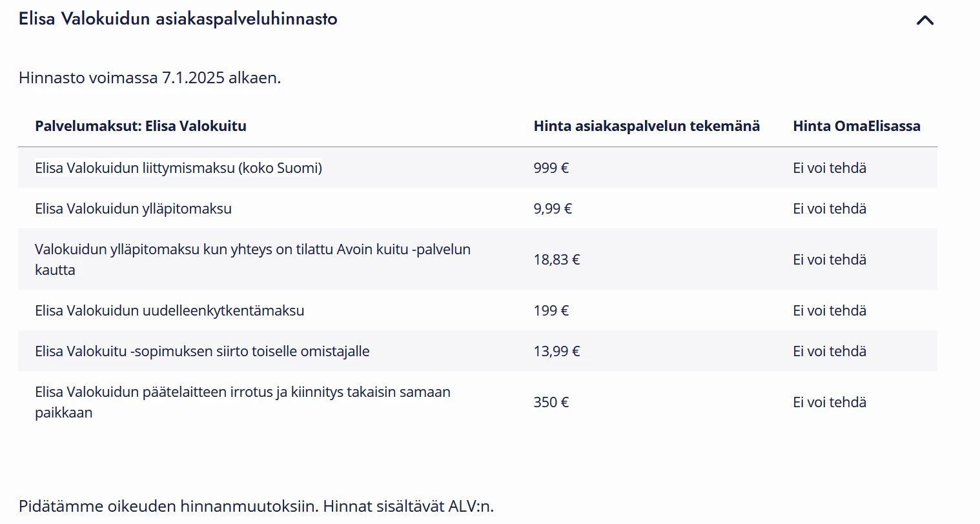Select the 18,83 € price cell
The height and width of the screenshot is (524, 980).
pos(556,259)
